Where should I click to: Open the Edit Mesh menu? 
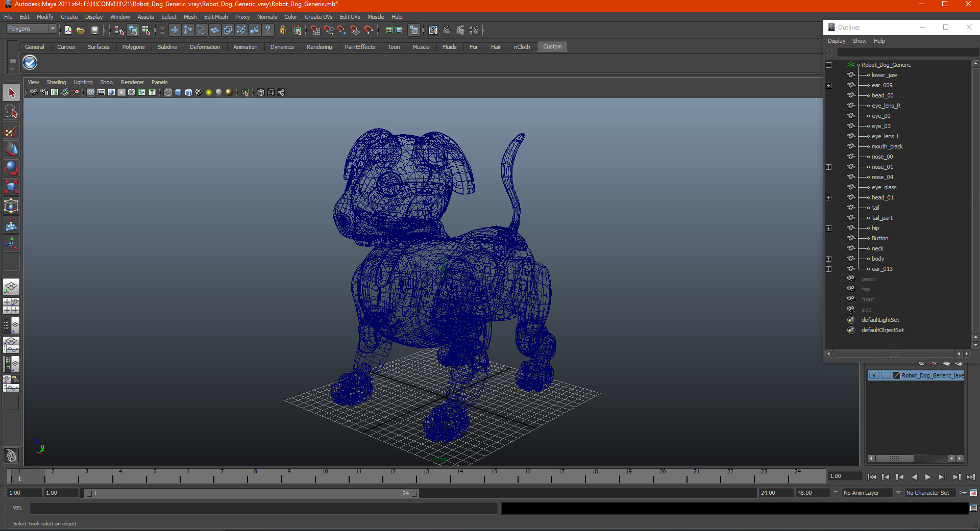point(216,17)
